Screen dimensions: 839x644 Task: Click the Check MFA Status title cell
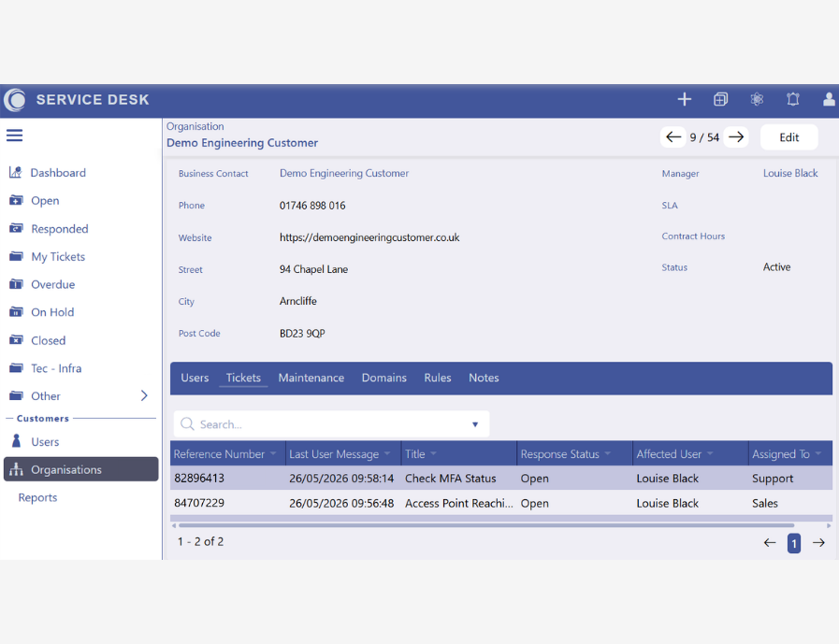tap(451, 479)
